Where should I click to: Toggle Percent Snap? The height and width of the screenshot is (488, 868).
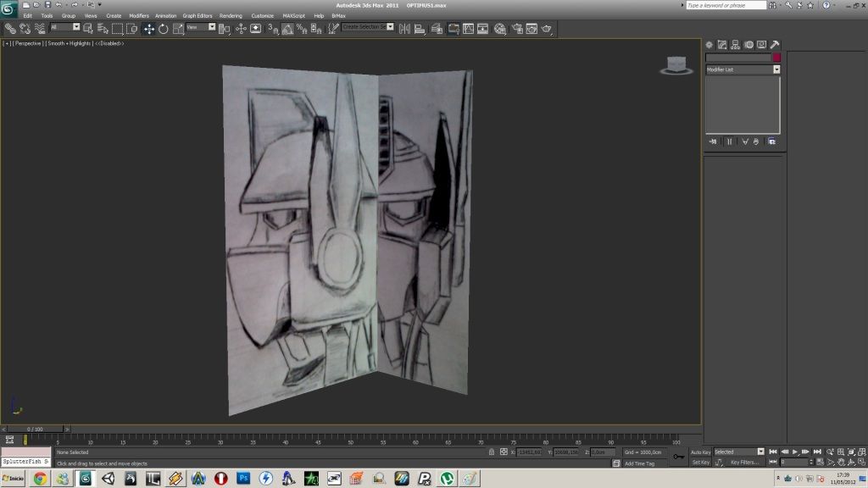(302, 29)
